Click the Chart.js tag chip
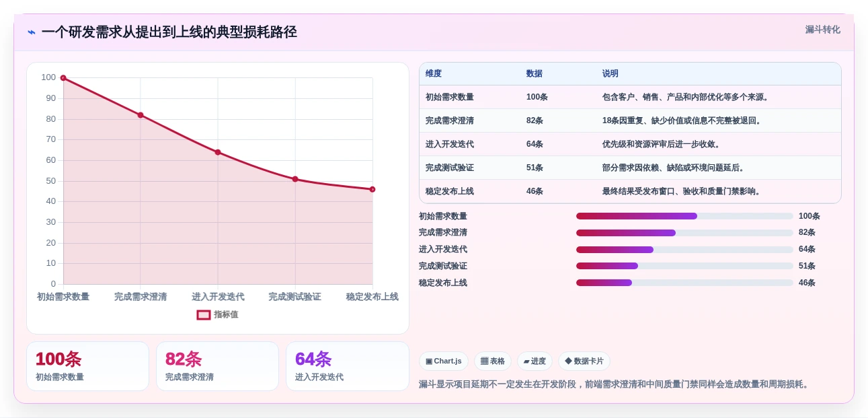 pos(444,361)
